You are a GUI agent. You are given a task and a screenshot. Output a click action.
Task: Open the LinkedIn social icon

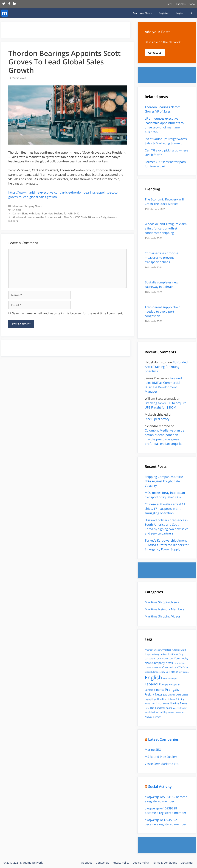(x=15, y=4)
